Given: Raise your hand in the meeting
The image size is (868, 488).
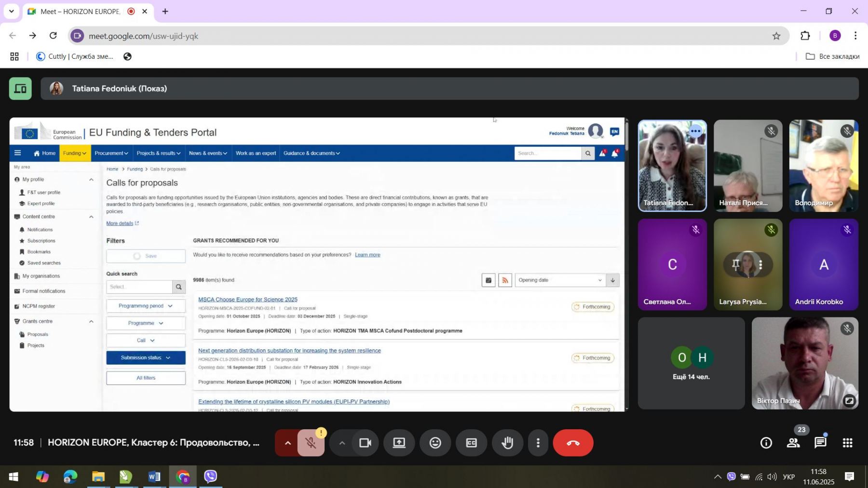Looking at the screenshot, I should tap(507, 443).
